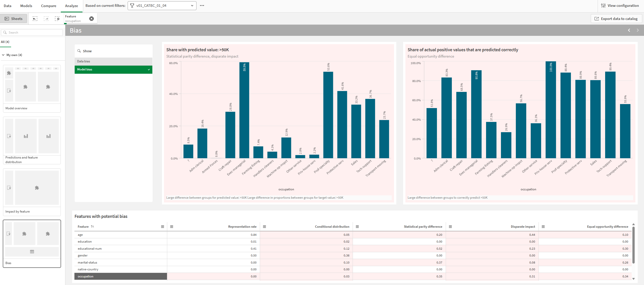
Task: Go to next sheet using right arrow in Bias header
Action: (x=638, y=30)
